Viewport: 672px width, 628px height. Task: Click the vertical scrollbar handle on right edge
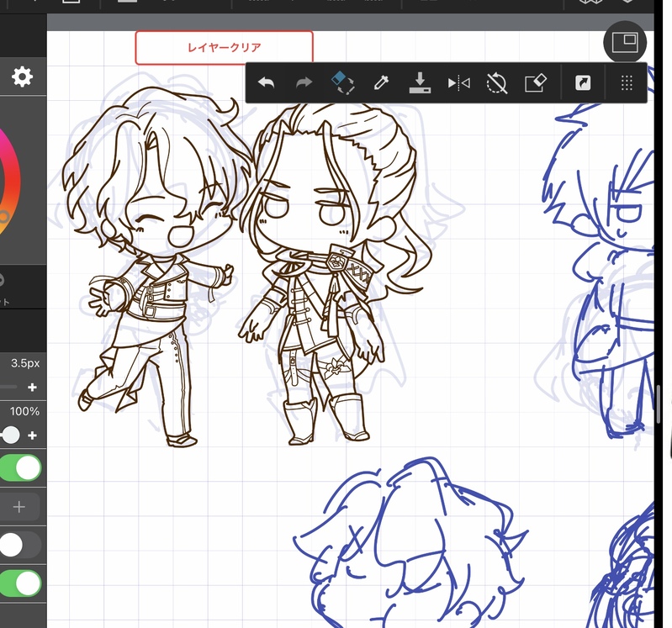coord(659,405)
